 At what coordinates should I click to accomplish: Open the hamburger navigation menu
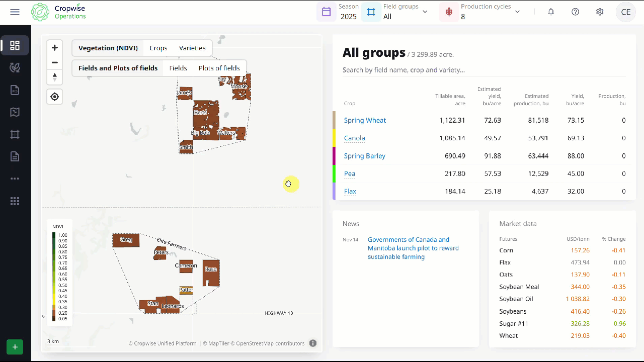[15, 12]
